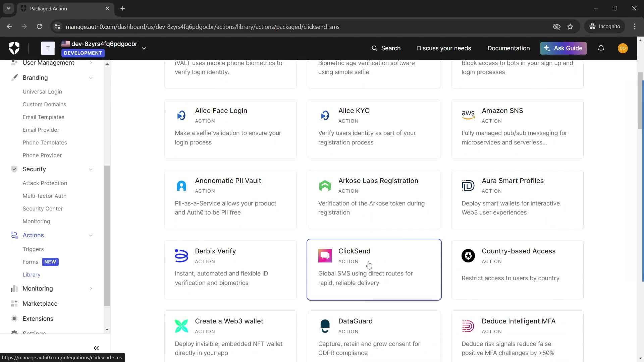Open Email Templates page
Screen dimensions: 644x362
tap(43, 117)
